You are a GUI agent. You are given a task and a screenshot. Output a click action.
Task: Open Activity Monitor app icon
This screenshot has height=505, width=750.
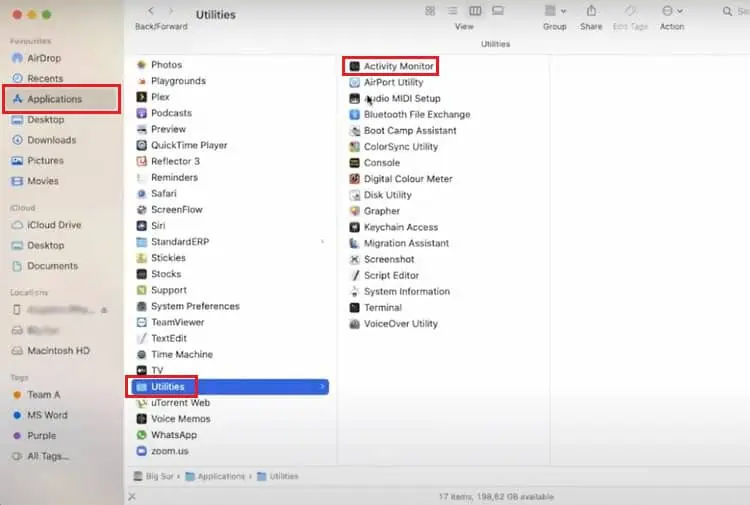(x=354, y=66)
